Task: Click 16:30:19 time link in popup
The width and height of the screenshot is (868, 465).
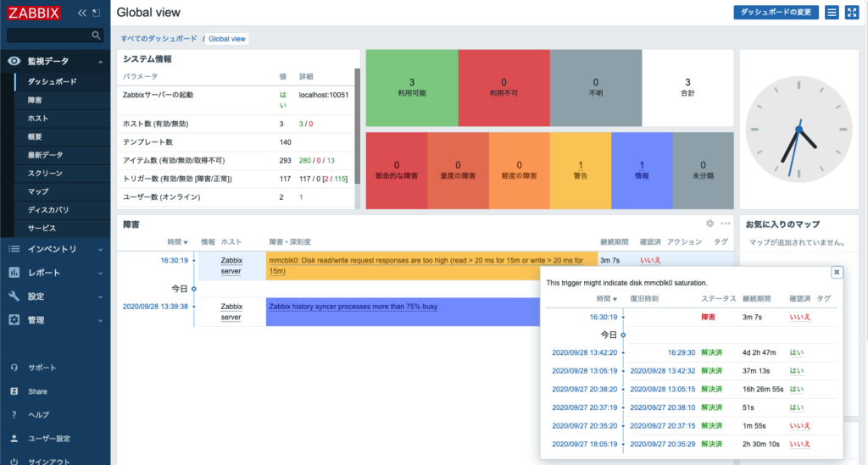Action: [x=604, y=318]
